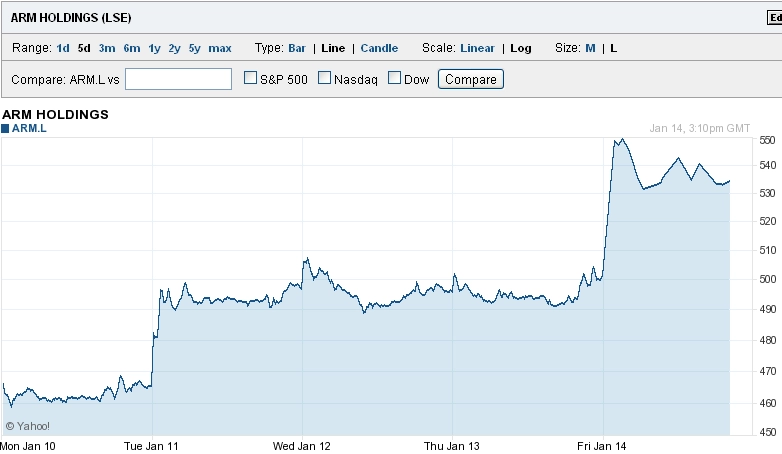Viewport: 782px width, 454px height.
Task: Tick the Nasdaq checkbox
Action: tap(324, 78)
